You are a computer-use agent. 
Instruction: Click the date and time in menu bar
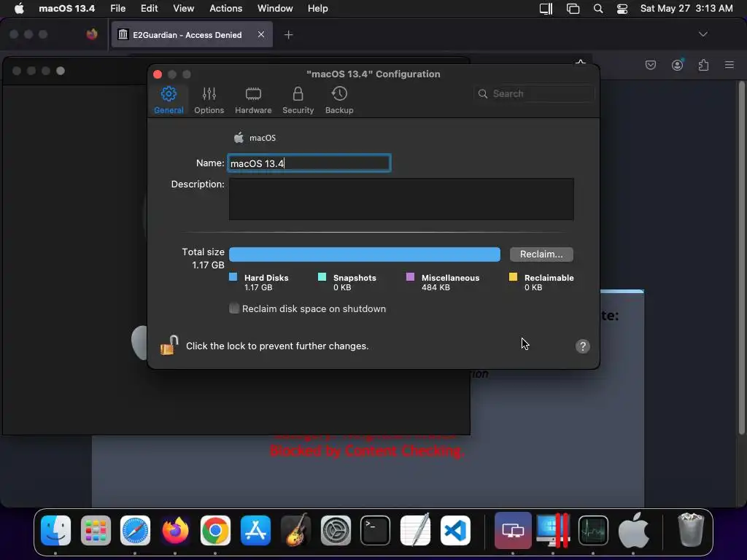pos(686,9)
